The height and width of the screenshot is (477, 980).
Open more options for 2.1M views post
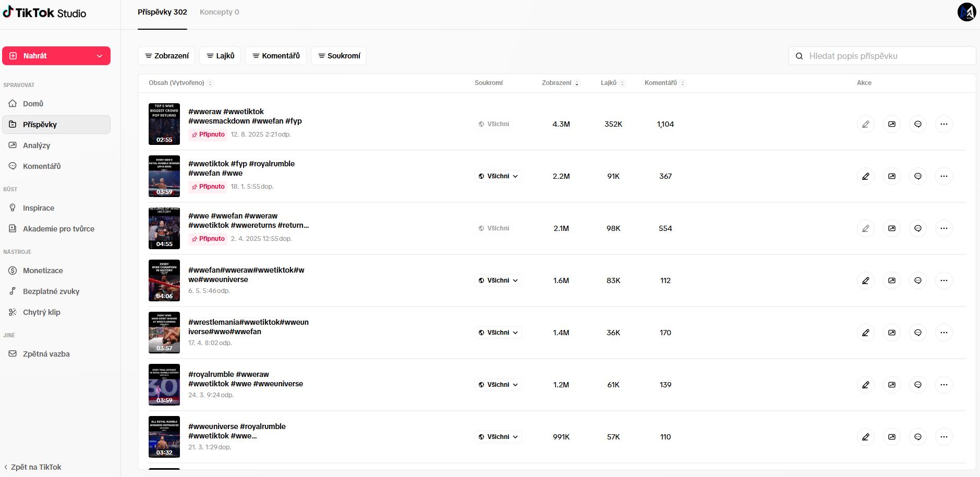pos(944,228)
